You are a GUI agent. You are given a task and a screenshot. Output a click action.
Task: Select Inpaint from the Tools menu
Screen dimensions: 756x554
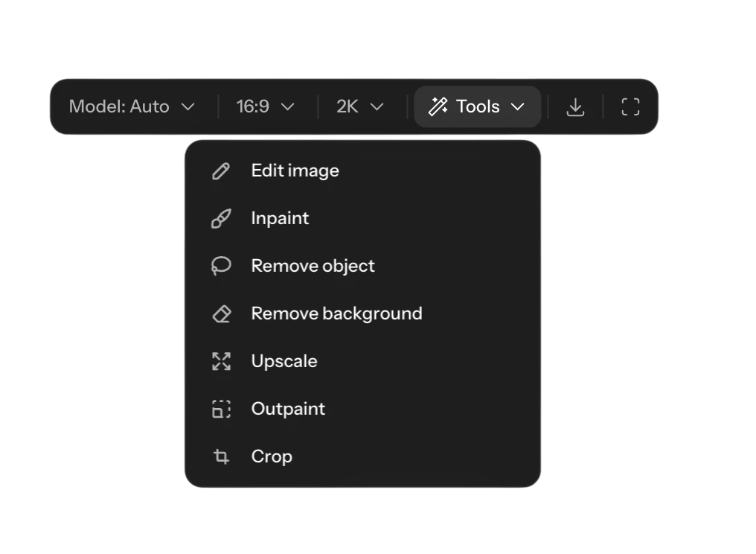click(362, 219)
